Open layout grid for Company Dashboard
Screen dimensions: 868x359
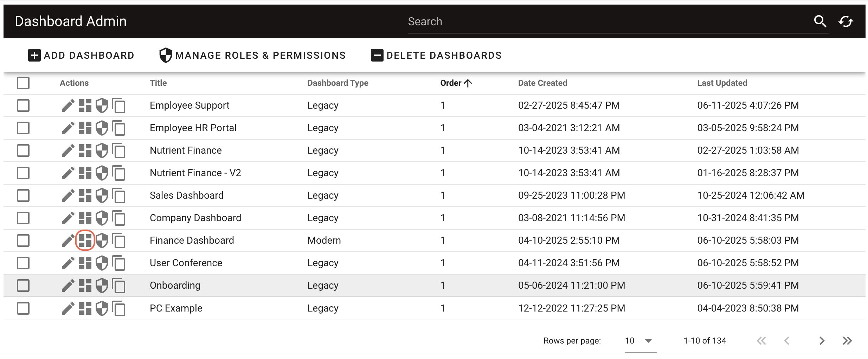tap(85, 218)
